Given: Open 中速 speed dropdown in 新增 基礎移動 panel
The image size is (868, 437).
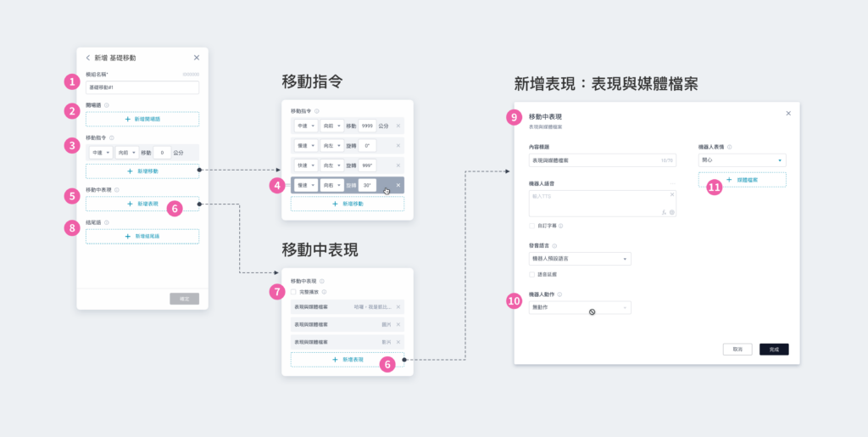Looking at the screenshot, I should click(x=101, y=152).
